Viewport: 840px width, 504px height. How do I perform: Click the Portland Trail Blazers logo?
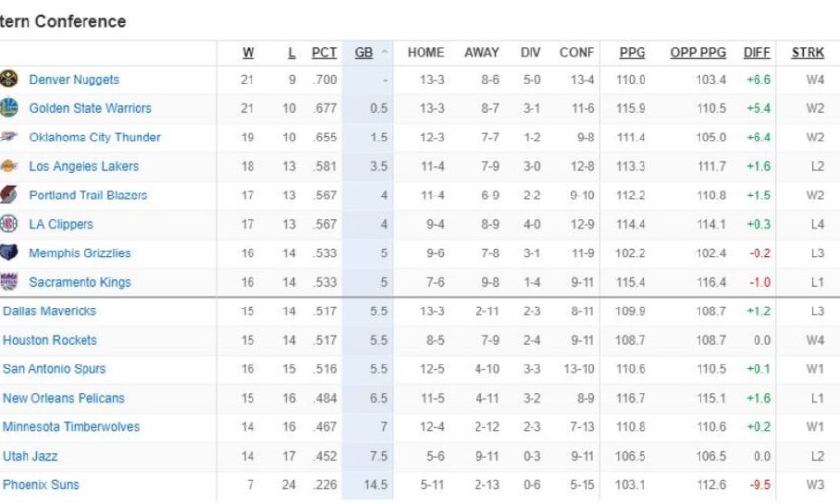(9, 196)
